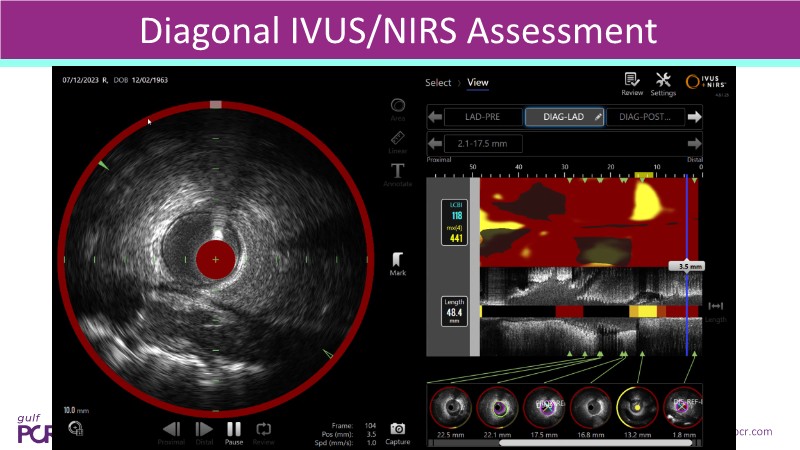Open the Review icon in top toolbar
This screenshot has height=450, width=800.
click(632, 83)
